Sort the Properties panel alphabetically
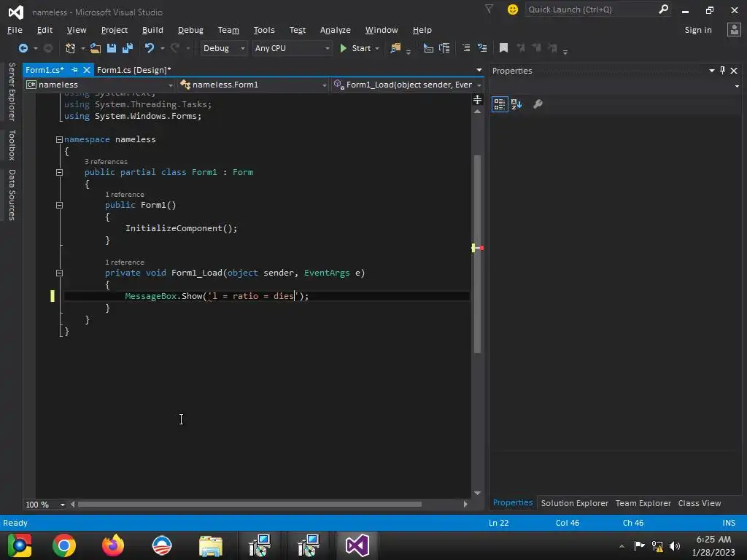The width and height of the screenshot is (747, 560). [516, 104]
